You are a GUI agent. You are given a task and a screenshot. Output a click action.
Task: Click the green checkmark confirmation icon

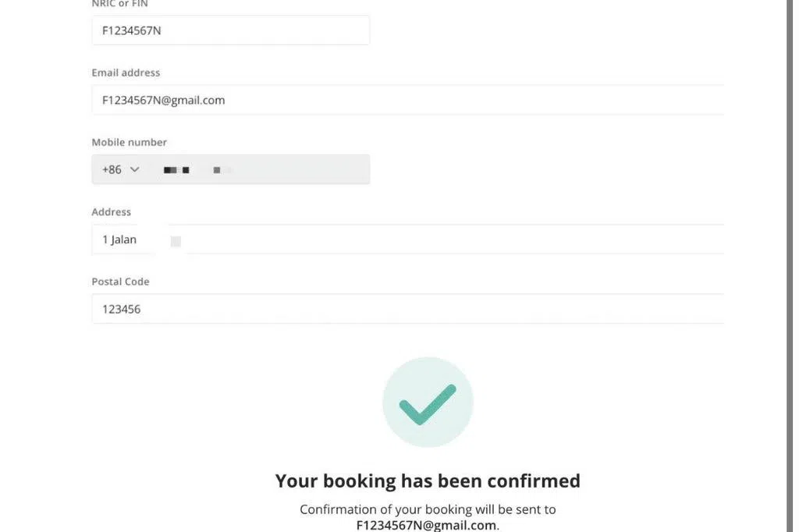pyautogui.click(x=428, y=403)
